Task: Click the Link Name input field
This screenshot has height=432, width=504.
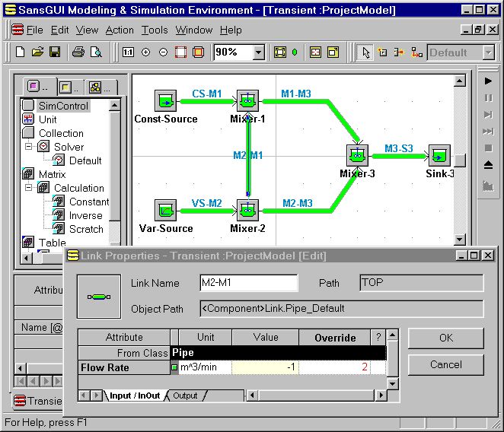Action: point(248,283)
